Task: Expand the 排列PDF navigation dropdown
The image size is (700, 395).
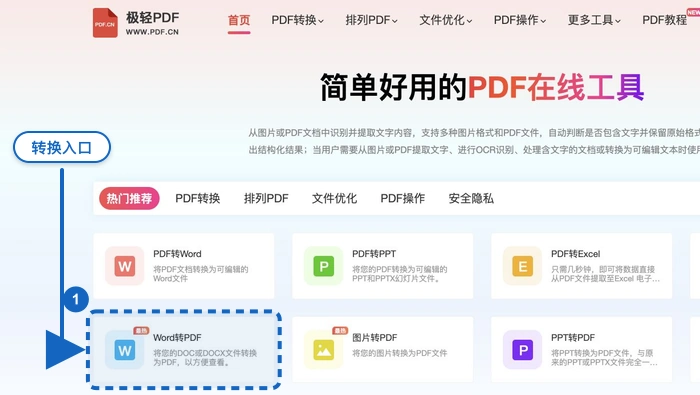Action: click(x=371, y=20)
